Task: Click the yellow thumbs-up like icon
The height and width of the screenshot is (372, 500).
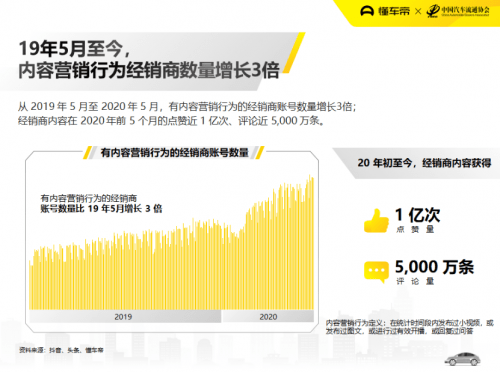Action: pyautogui.click(x=376, y=220)
